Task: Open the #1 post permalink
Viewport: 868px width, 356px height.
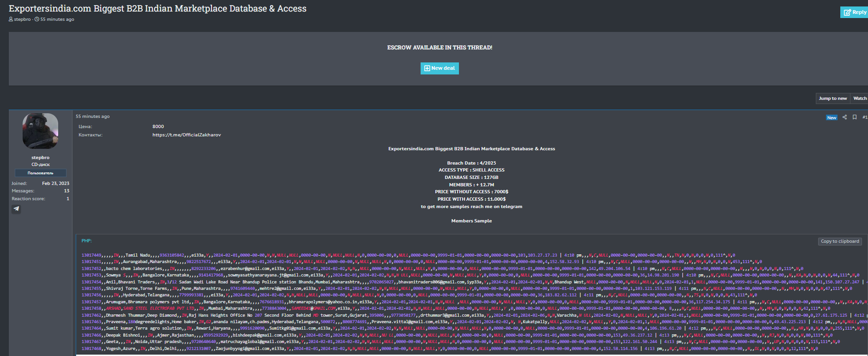Action: tap(864, 117)
